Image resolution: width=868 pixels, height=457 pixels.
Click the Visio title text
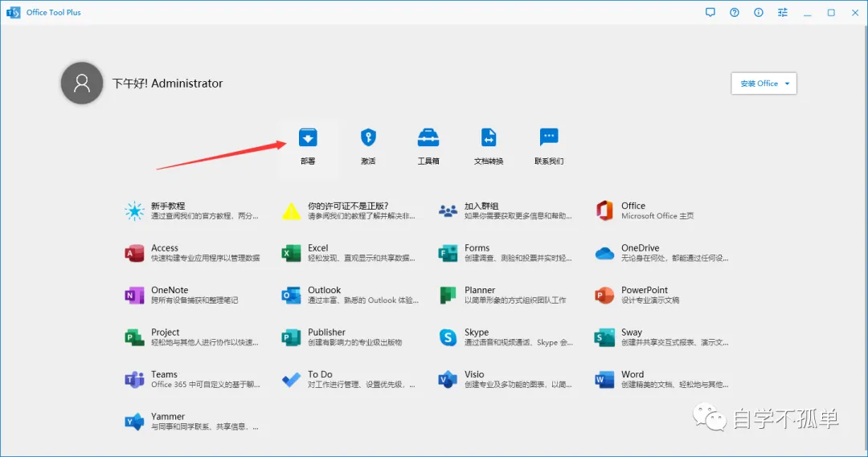(x=474, y=374)
